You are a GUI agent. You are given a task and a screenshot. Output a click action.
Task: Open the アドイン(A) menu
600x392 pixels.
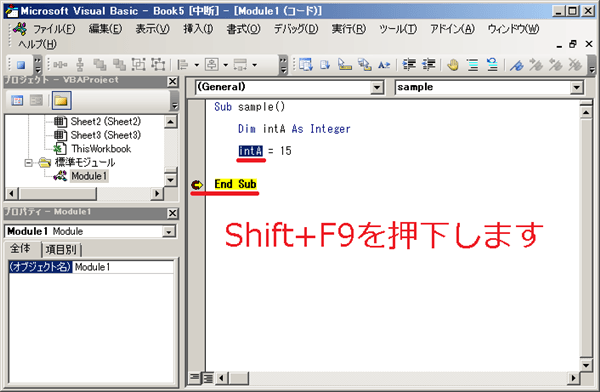[452, 29]
